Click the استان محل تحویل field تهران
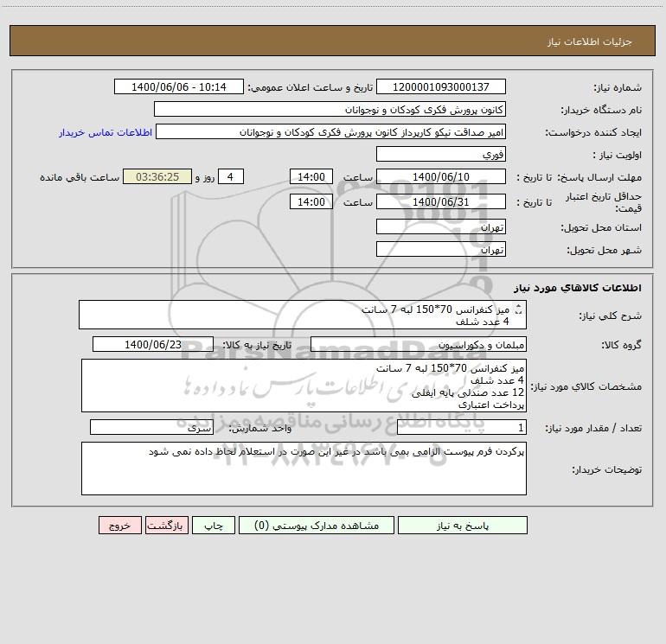 coord(441,226)
